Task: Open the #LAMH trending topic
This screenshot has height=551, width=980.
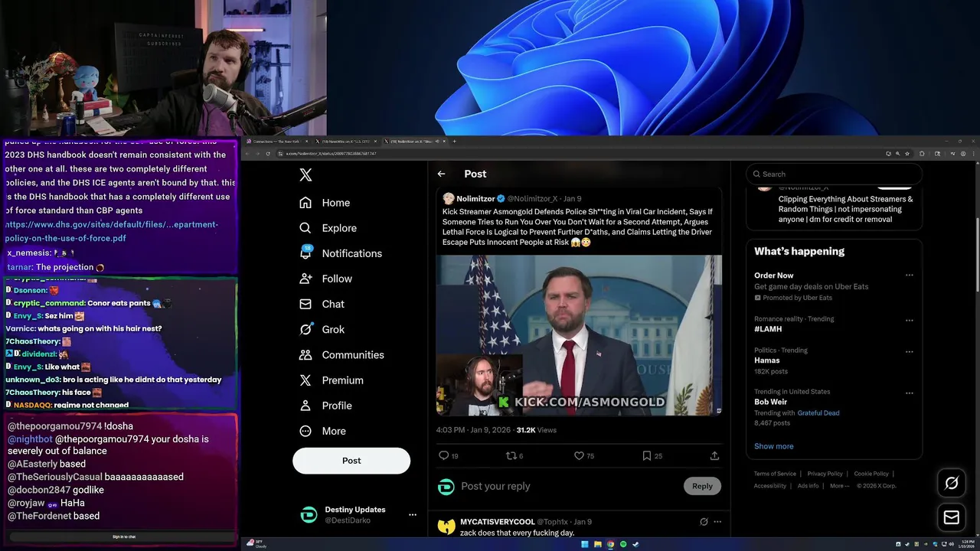Action: point(768,329)
